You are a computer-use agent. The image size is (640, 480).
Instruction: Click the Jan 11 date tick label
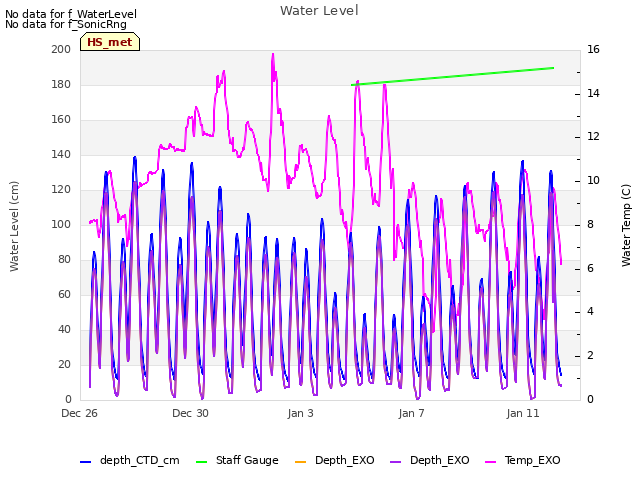click(x=523, y=413)
